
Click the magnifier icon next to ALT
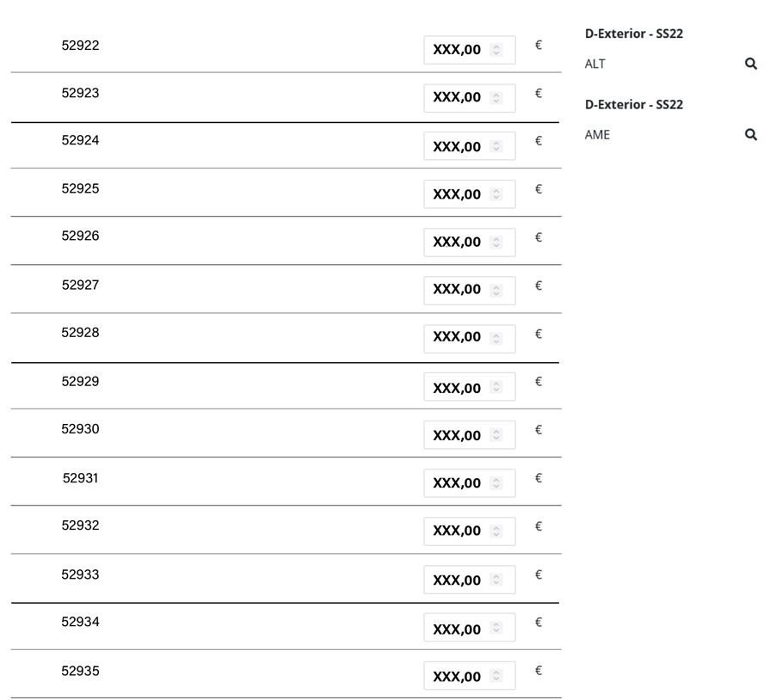[x=750, y=64]
